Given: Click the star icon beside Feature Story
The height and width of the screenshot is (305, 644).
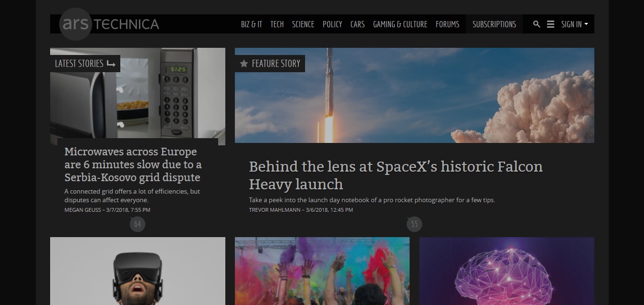Looking at the screenshot, I should (x=244, y=63).
